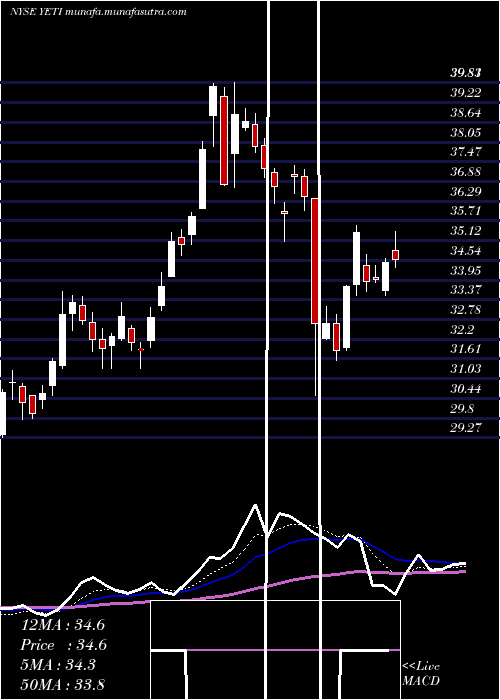Click the tall red candle falling from 36.29 to 32.78
500x700 pixels.
pos(315,261)
